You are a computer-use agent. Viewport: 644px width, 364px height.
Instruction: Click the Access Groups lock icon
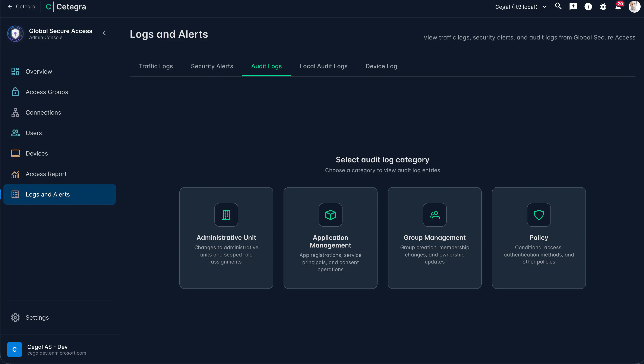(15, 92)
